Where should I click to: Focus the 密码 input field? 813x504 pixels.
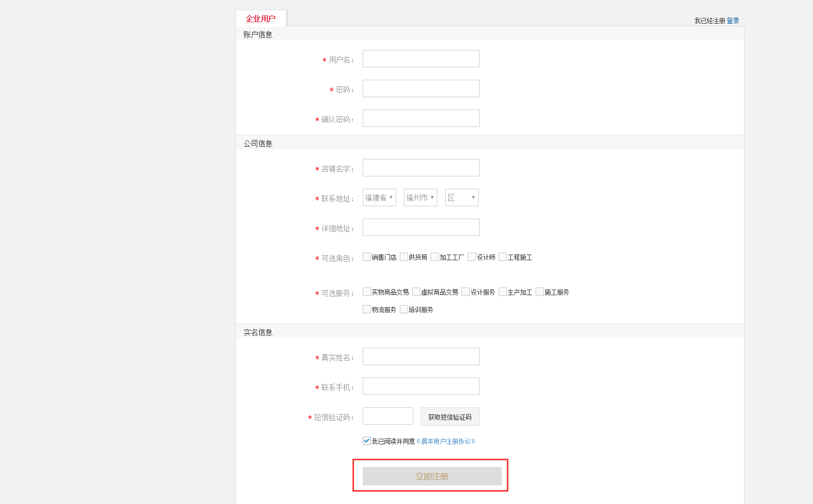[x=420, y=88]
